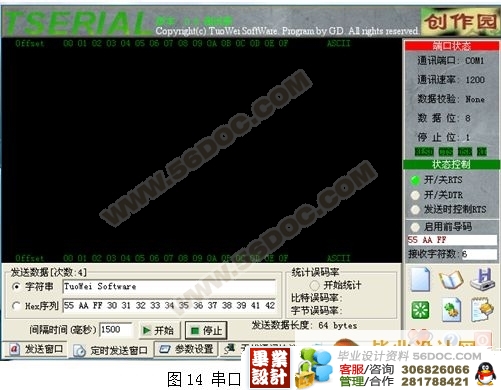501x390 pixels.
Task: Select the 字符串 radio button
Action: click(16, 287)
